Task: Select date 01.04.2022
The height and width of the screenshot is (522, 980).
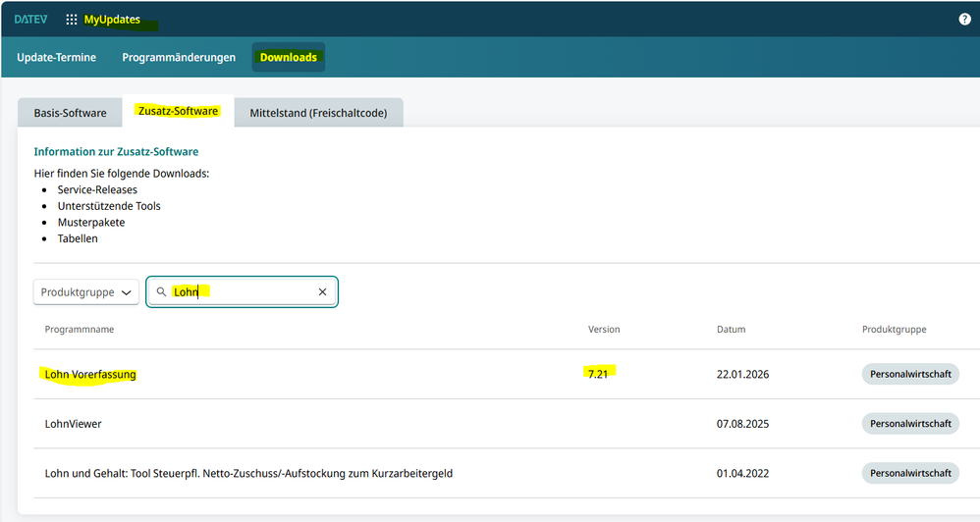Action: point(743,473)
